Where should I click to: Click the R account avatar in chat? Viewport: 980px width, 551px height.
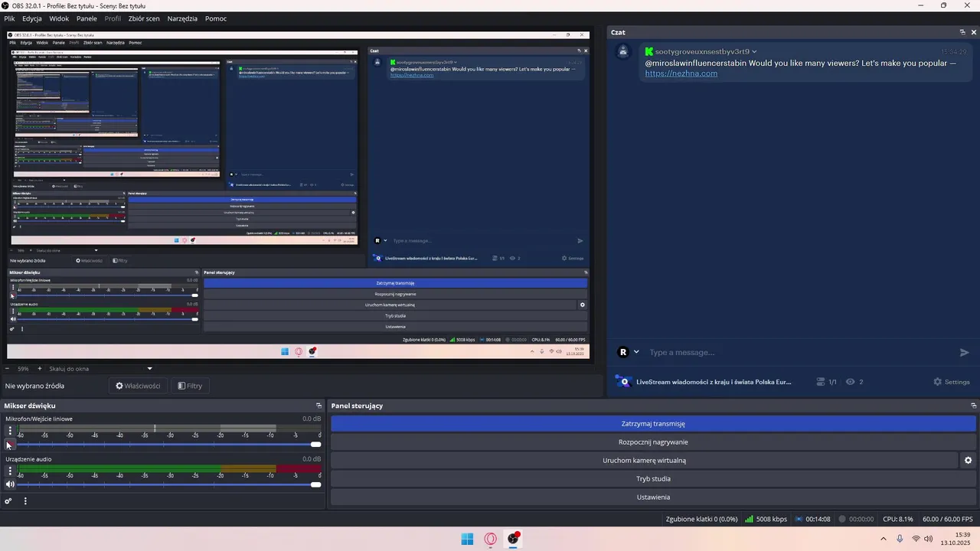click(623, 352)
